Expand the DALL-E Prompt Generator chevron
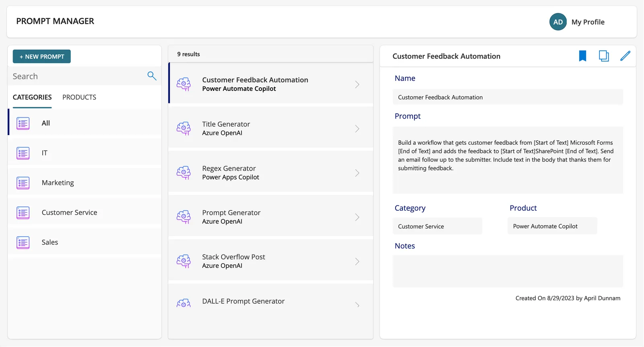The height and width of the screenshot is (347, 644). [357, 305]
